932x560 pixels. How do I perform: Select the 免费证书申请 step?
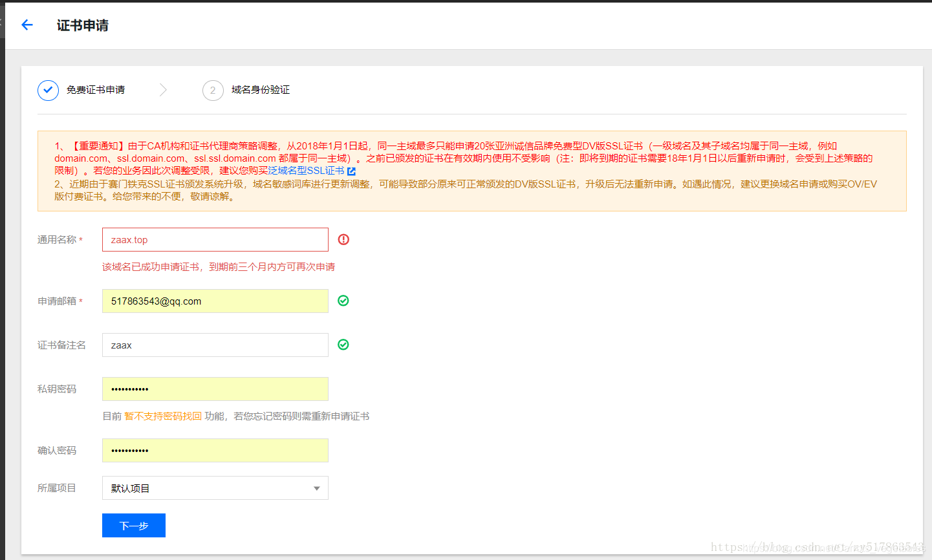(x=96, y=90)
